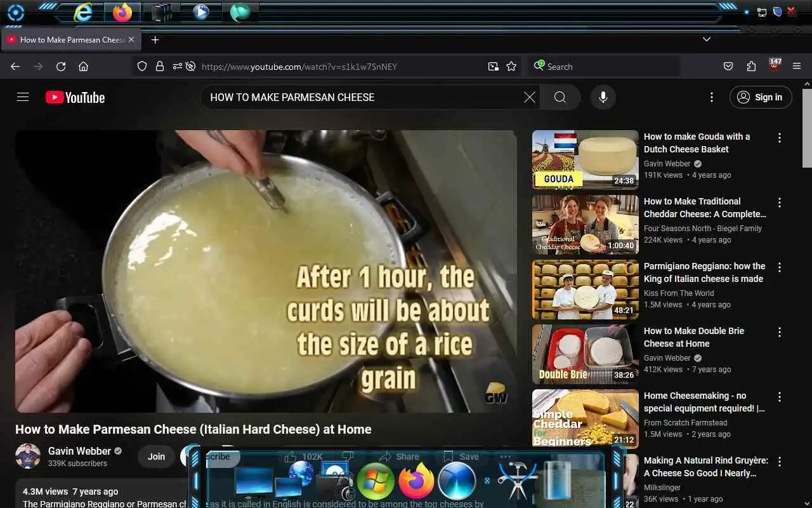Launch Firefox from the bottom dock
Screen dimensions: 812x508
coord(416,481)
